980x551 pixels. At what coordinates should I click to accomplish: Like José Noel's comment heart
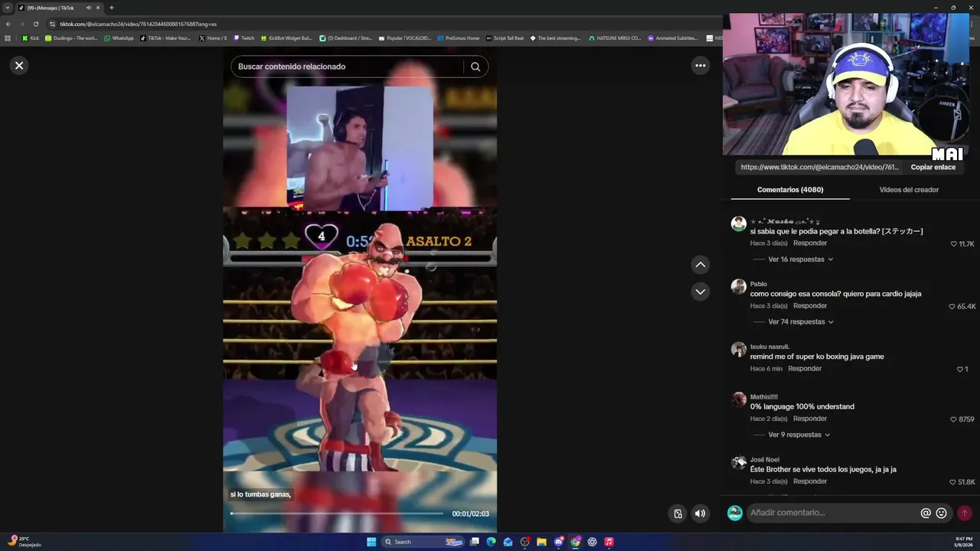point(952,482)
